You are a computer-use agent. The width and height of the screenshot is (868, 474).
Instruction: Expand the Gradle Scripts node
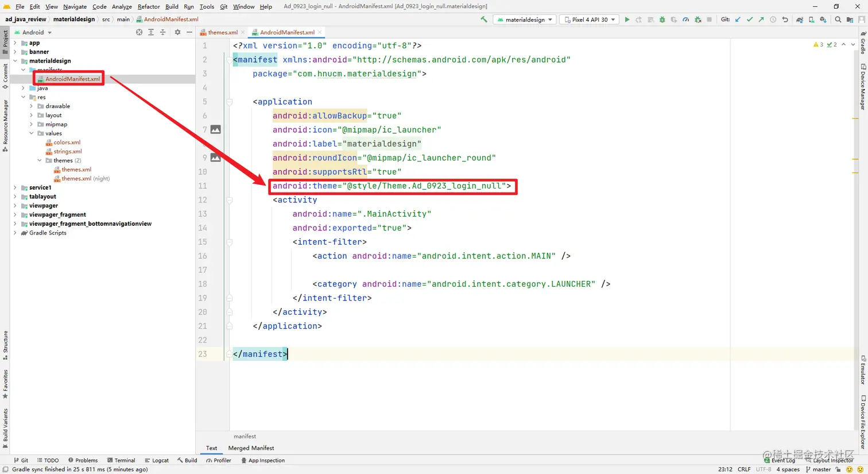(x=15, y=233)
